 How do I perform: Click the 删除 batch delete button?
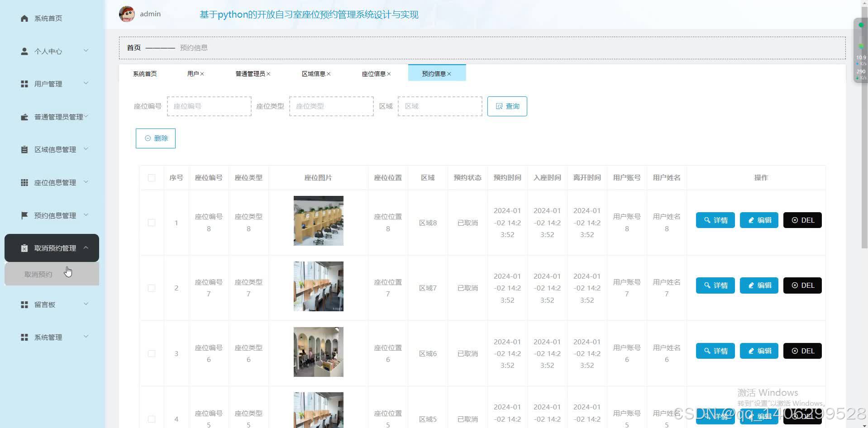tap(156, 138)
